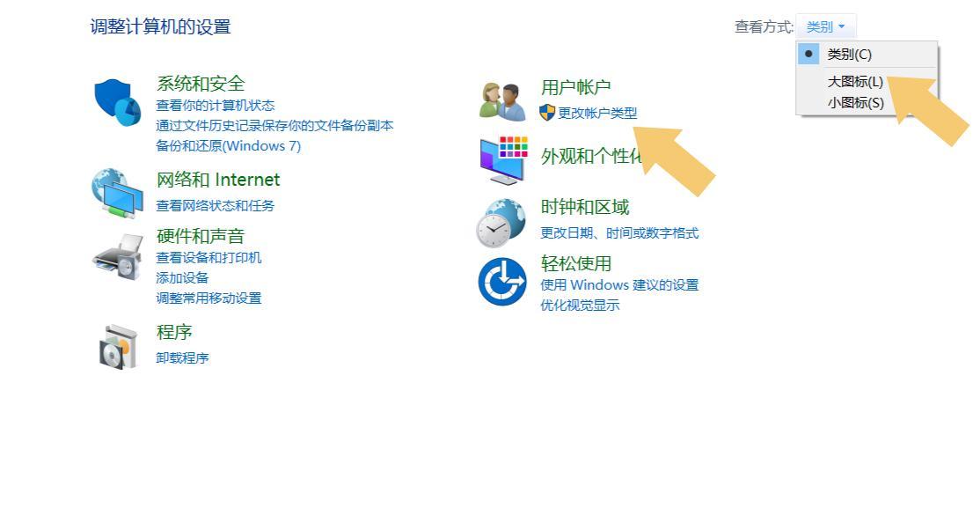Image resolution: width=980 pixels, height=523 pixels.
Task: Open 备份和还原(Windows 7) link
Action: pos(228,146)
